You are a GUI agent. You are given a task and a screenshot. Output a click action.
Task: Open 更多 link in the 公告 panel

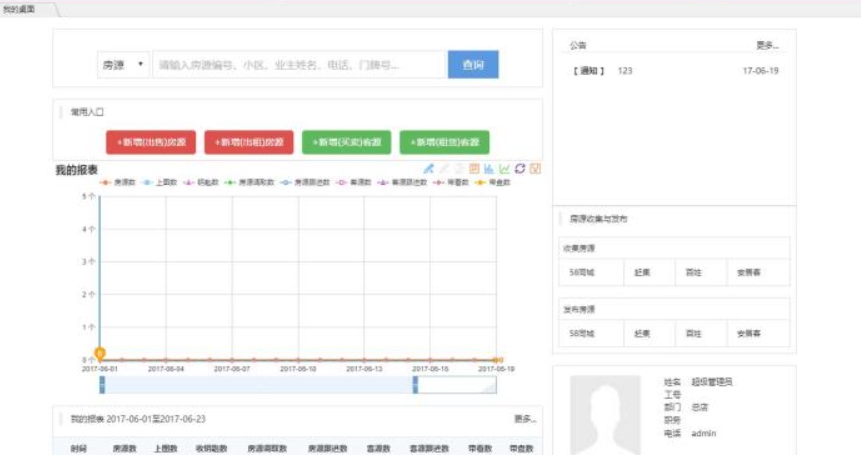click(767, 46)
